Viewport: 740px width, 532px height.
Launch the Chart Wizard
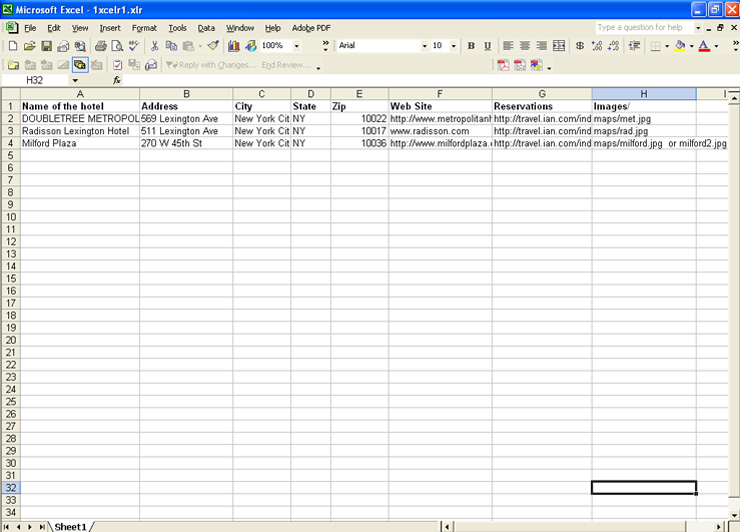tap(234, 46)
